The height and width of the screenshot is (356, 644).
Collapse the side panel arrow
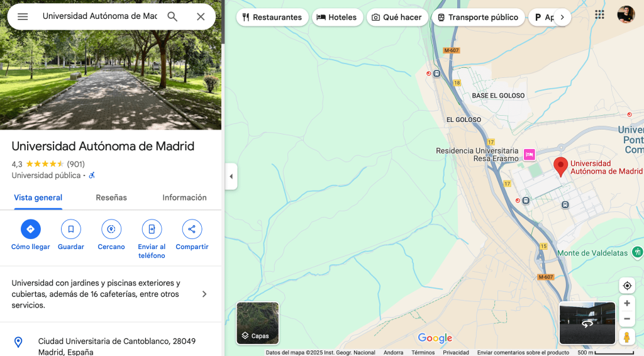pyautogui.click(x=231, y=177)
